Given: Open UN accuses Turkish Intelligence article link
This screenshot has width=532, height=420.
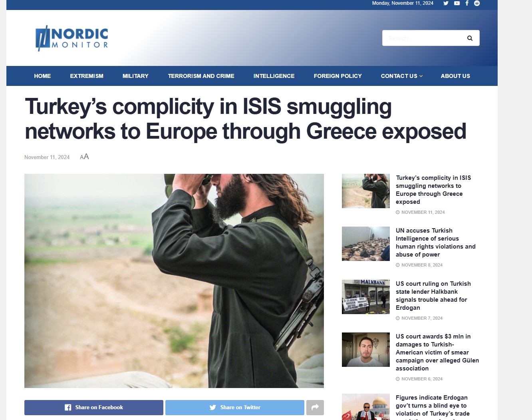Looking at the screenshot, I should pos(436,243).
